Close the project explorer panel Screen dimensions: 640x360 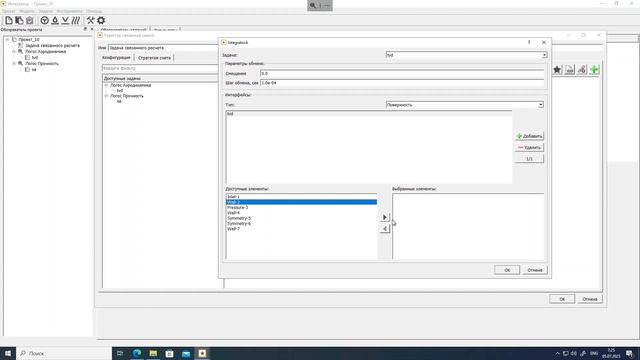coord(91,29)
